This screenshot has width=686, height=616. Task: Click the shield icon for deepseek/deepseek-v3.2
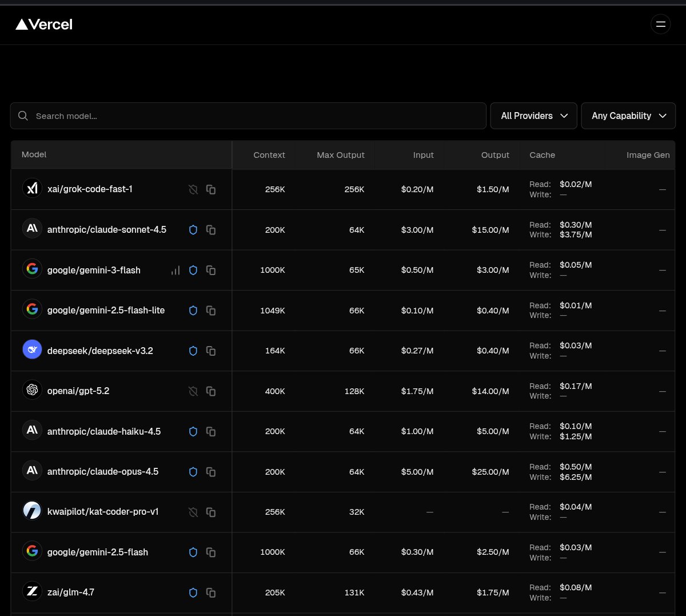[x=193, y=351]
